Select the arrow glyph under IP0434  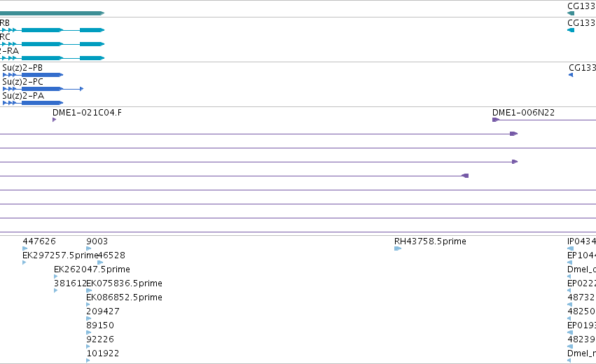point(570,248)
